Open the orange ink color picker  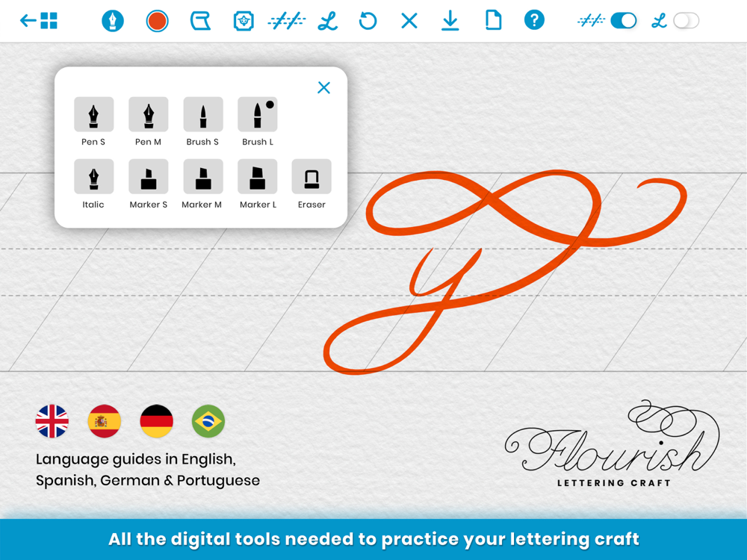coord(157,21)
